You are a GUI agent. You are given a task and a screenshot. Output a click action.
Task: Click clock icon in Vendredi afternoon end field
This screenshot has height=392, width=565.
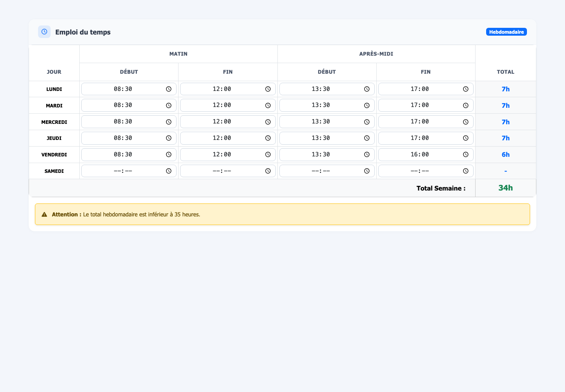pyautogui.click(x=466, y=154)
